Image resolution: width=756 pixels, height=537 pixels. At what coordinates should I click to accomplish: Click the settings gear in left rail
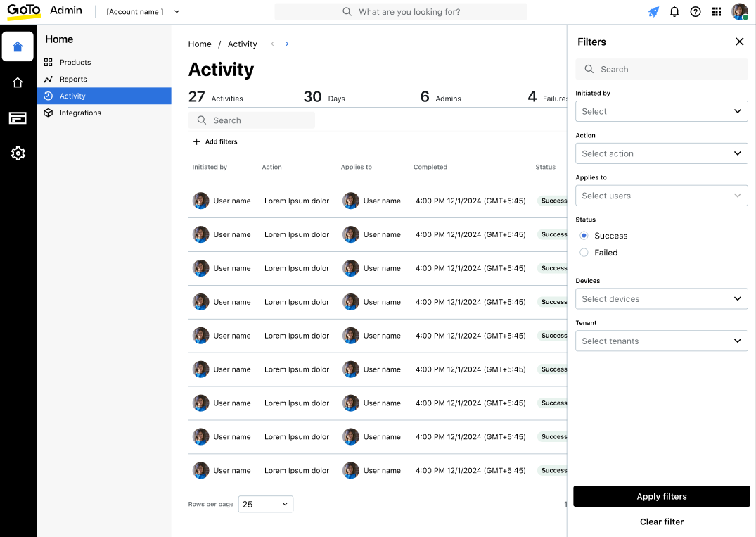click(x=18, y=153)
